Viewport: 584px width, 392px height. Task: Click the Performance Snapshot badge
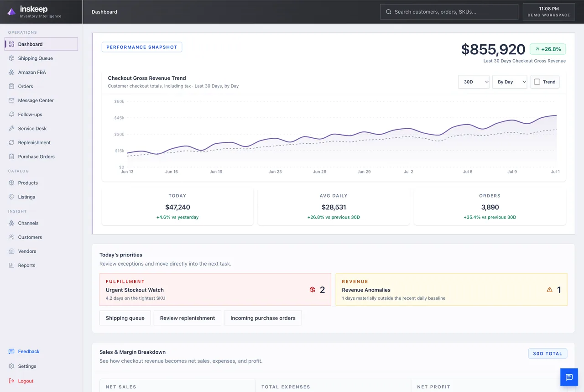(142, 47)
